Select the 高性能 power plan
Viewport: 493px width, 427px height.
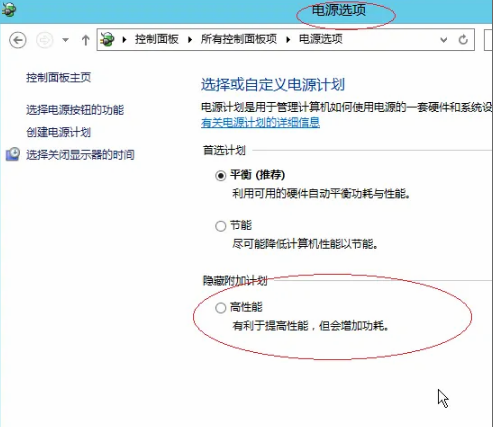click(220, 308)
